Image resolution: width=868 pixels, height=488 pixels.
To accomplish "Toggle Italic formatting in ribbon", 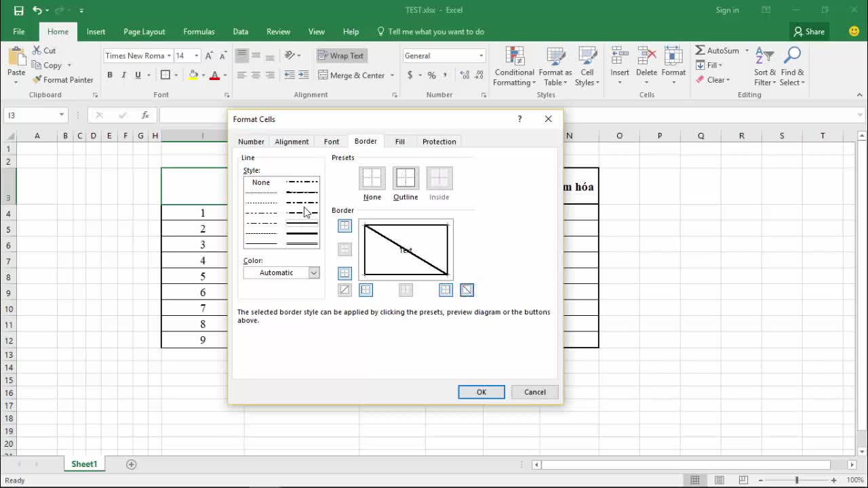I will (x=123, y=75).
